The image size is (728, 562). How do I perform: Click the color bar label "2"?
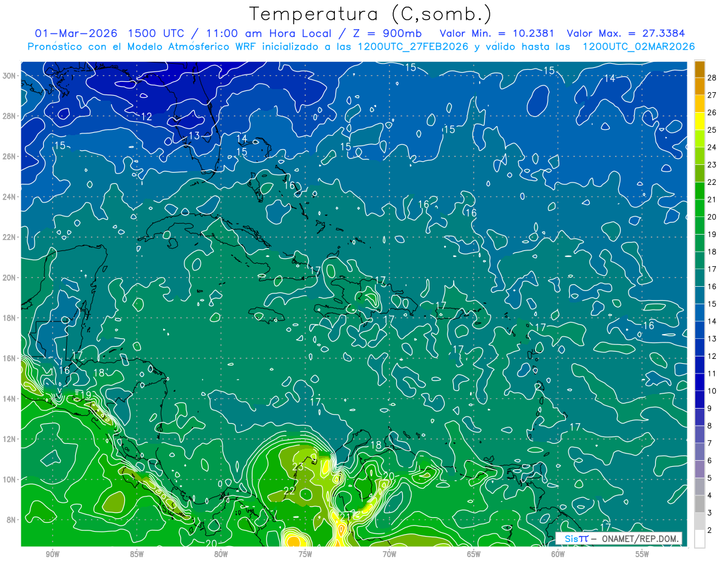point(710,530)
